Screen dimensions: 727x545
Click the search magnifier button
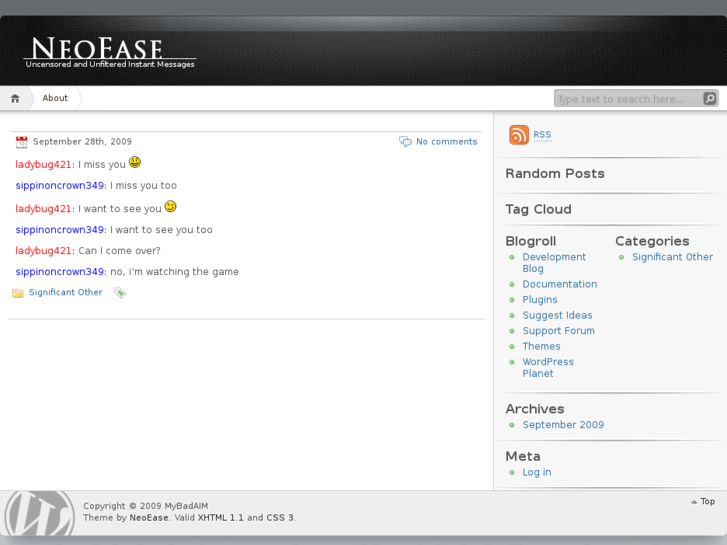click(x=709, y=98)
